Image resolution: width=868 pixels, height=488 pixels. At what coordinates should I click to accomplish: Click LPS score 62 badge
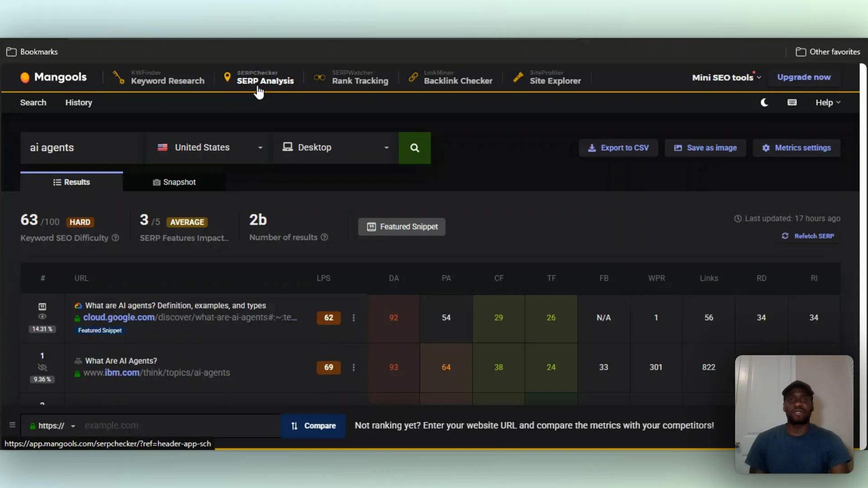point(329,318)
